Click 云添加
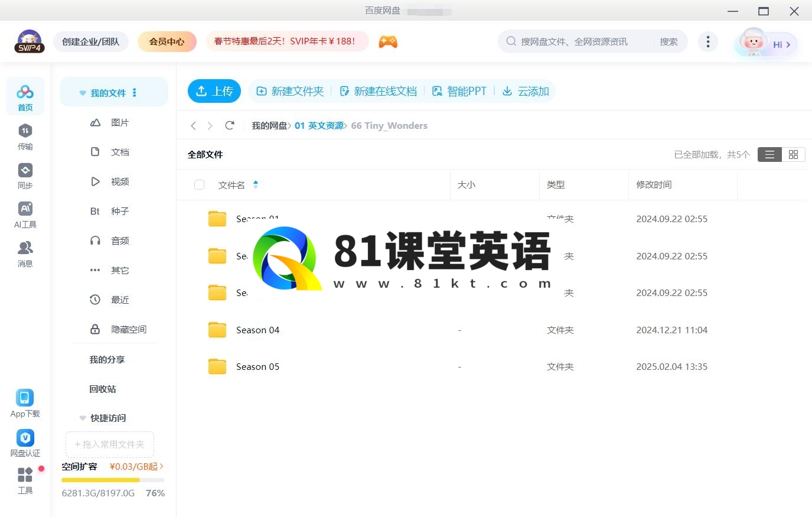The height and width of the screenshot is (517, 812). (x=526, y=91)
